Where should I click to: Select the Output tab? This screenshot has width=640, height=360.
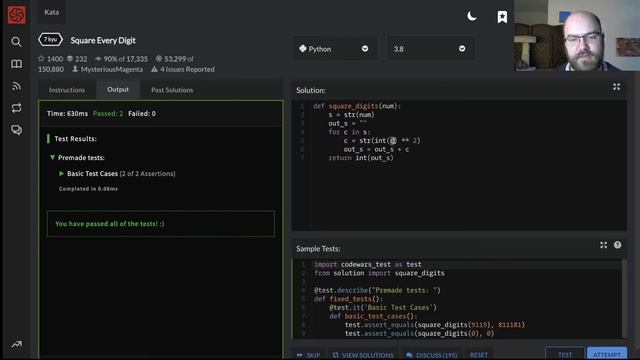point(118,89)
